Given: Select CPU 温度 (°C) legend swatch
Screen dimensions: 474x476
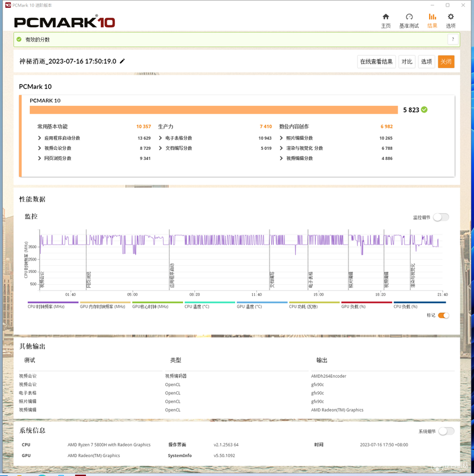Looking at the screenshot, I should (x=210, y=303).
